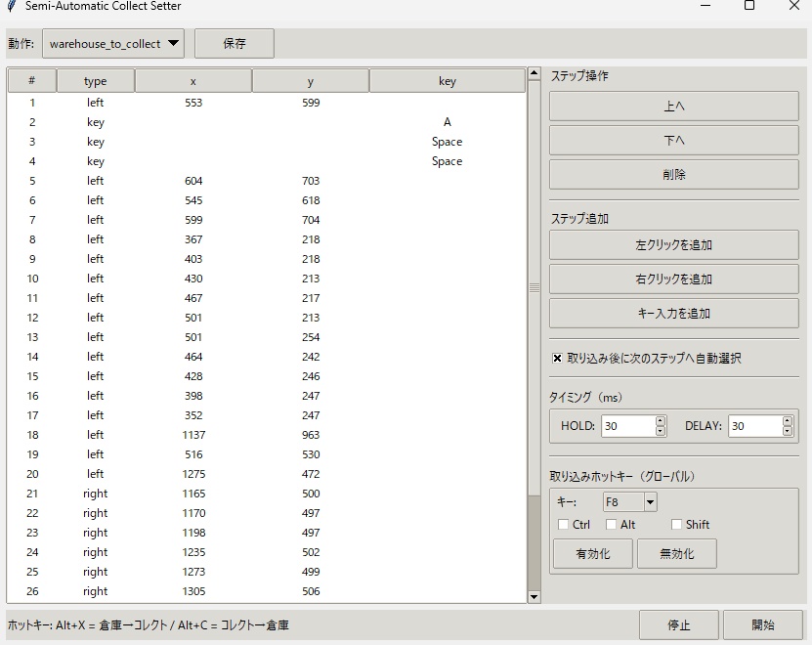Delete the selected step with 削除
The height and width of the screenshot is (645, 812).
(678, 174)
